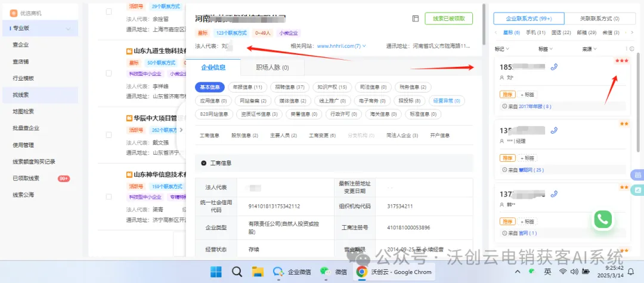This screenshot has width=644, height=283.
Task: Jump to the 股东信息 (2) subsection
Action: [244, 136]
